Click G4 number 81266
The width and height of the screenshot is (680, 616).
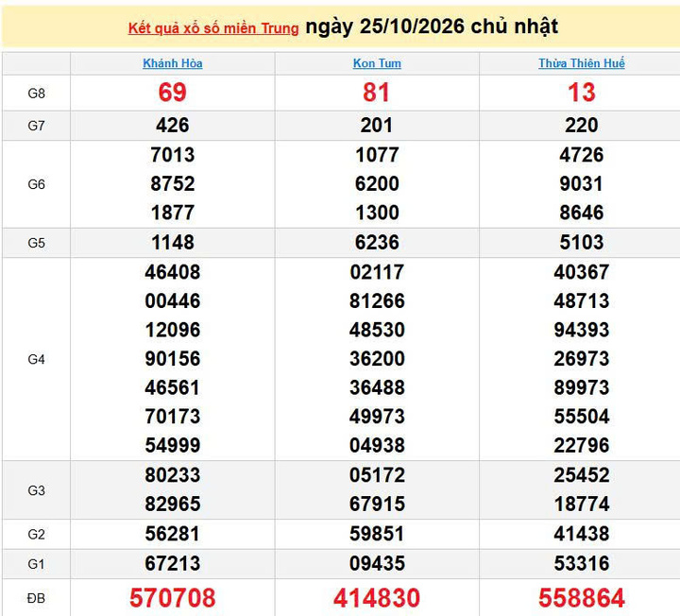coord(377,301)
